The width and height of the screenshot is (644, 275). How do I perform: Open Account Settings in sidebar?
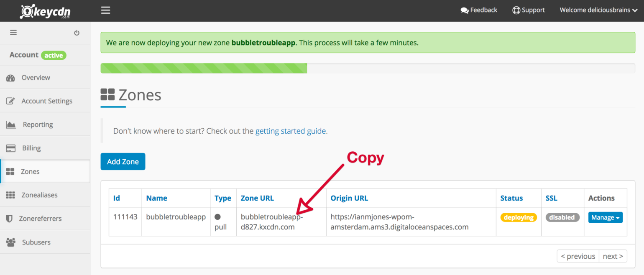pyautogui.click(x=45, y=101)
